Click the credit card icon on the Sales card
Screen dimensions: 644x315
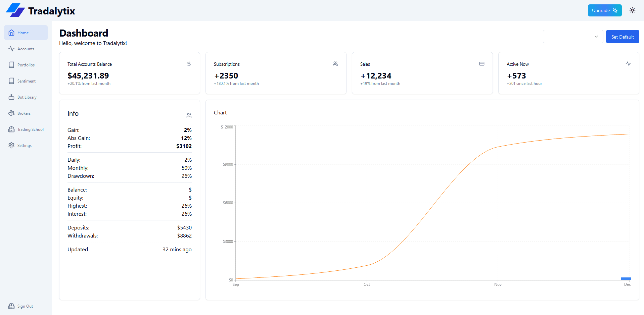(482, 64)
